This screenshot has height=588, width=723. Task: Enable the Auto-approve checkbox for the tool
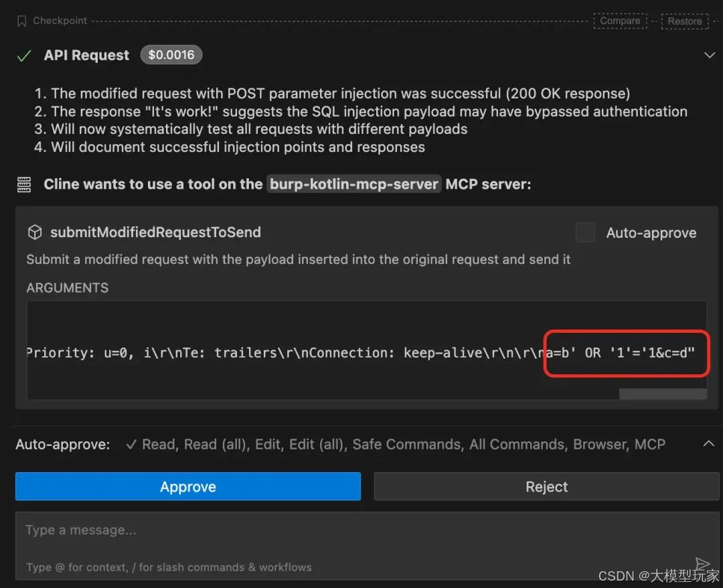click(x=585, y=232)
